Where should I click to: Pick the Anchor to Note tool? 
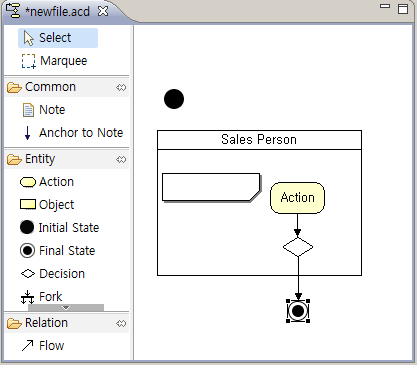[x=72, y=133]
